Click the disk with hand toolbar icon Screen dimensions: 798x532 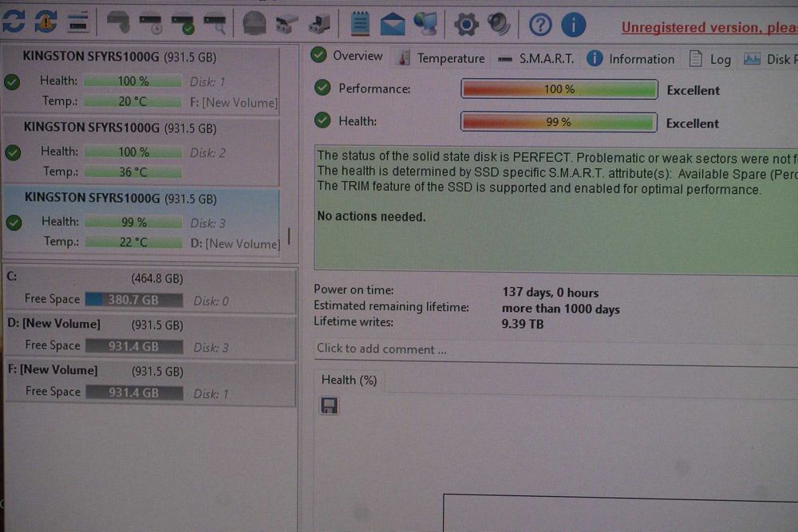pyautogui.click(x=119, y=23)
